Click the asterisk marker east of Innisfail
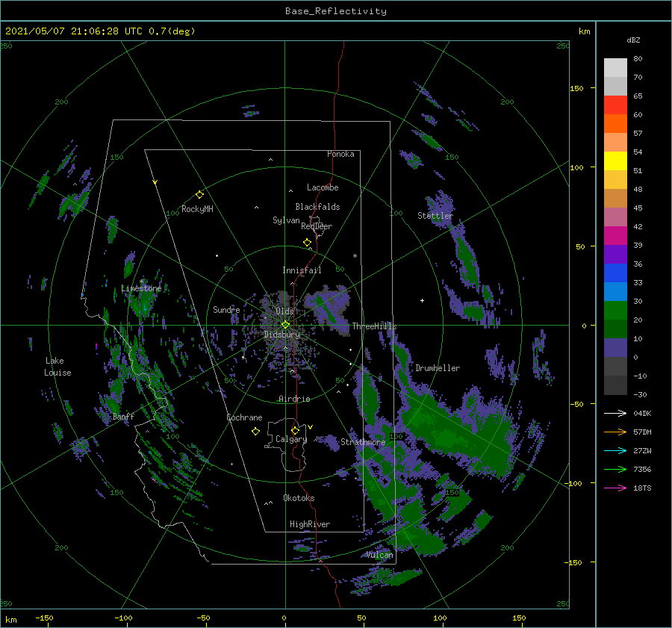 [355, 256]
